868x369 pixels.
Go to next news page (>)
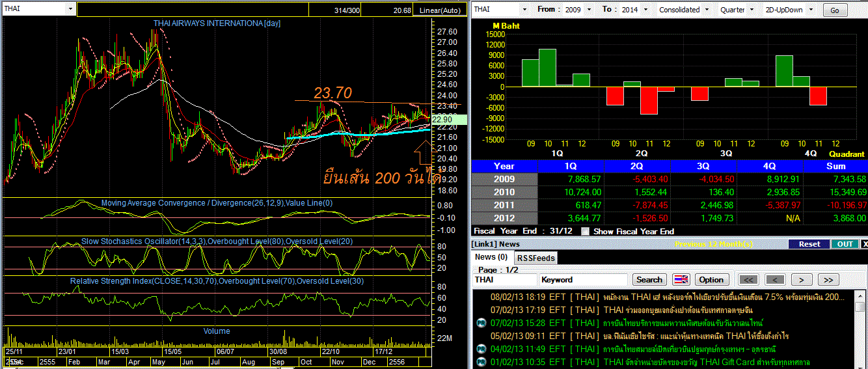(802, 280)
